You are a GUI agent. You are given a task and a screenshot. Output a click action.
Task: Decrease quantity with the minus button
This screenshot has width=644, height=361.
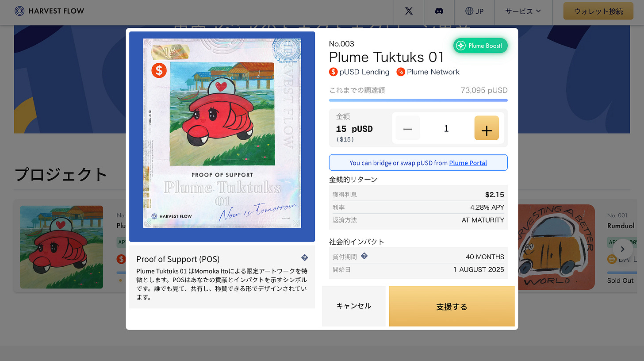(408, 128)
